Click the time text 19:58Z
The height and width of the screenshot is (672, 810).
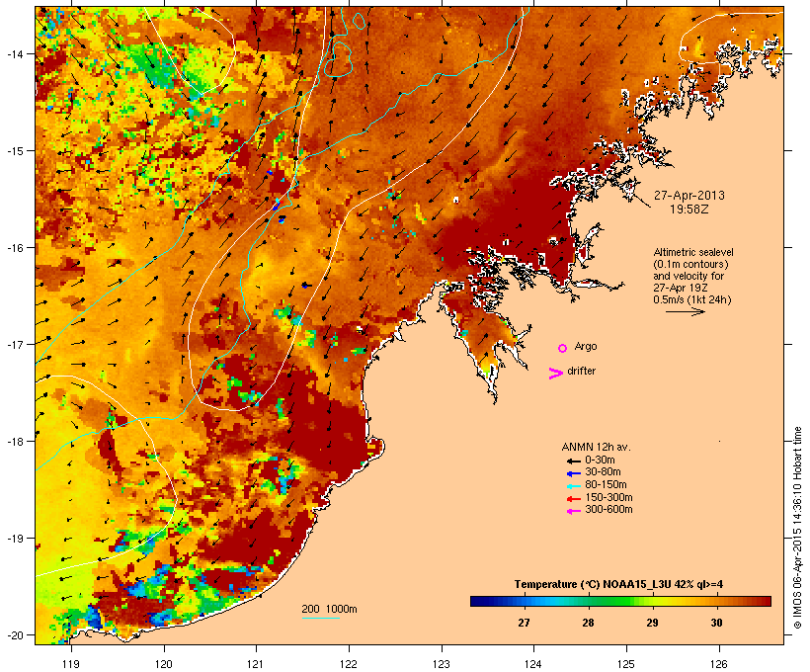[689, 210]
